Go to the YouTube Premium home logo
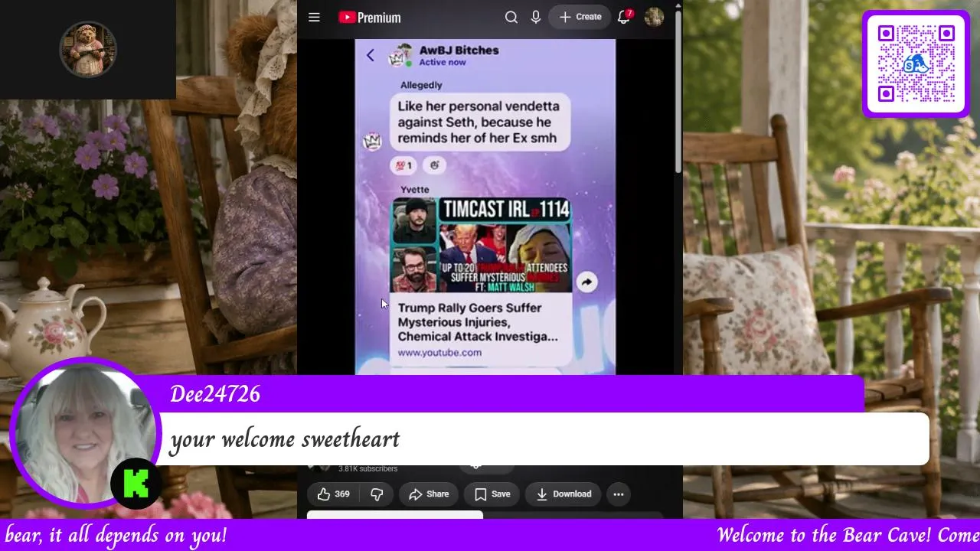Image resolution: width=980 pixels, height=551 pixels. (370, 18)
